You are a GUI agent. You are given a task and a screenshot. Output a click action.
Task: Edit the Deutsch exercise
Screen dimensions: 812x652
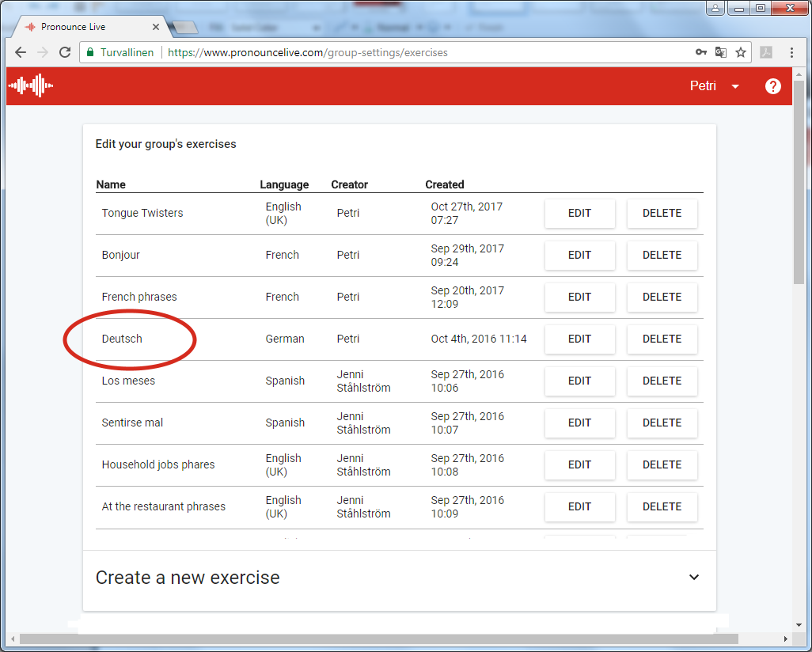point(579,339)
